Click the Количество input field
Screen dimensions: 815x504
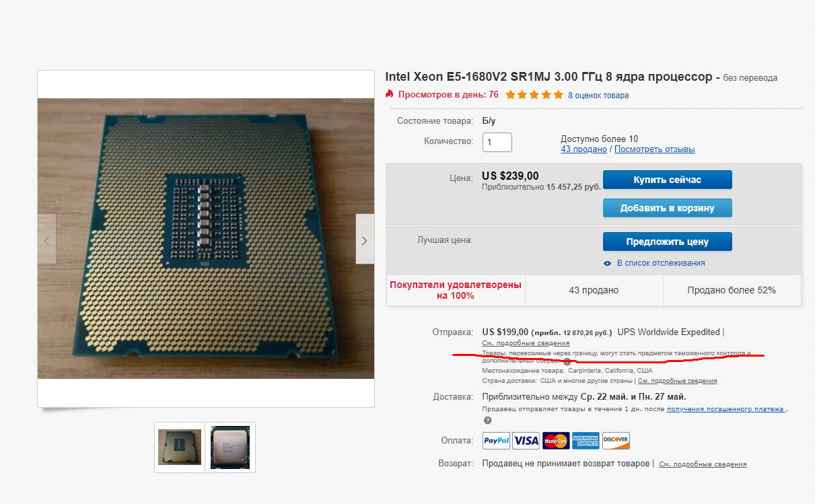click(497, 142)
